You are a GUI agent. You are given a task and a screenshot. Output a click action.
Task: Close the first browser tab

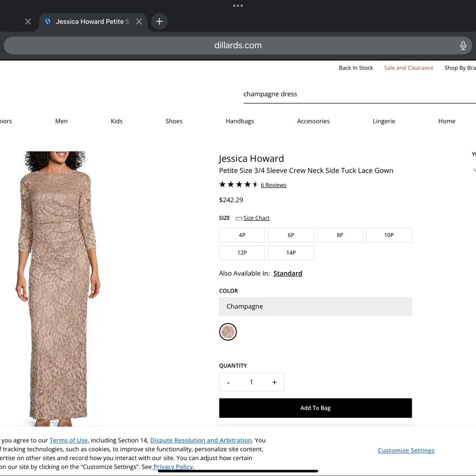click(28, 21)
